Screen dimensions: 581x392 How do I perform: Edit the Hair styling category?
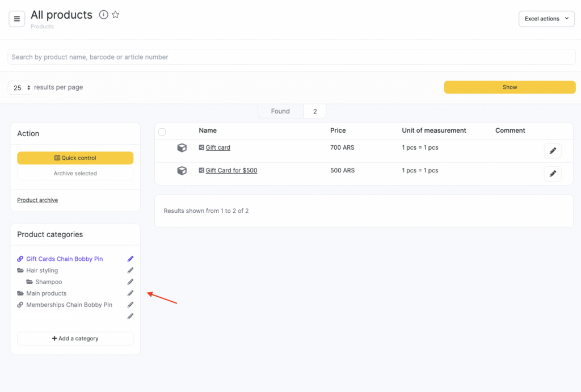tap(130, 271)
